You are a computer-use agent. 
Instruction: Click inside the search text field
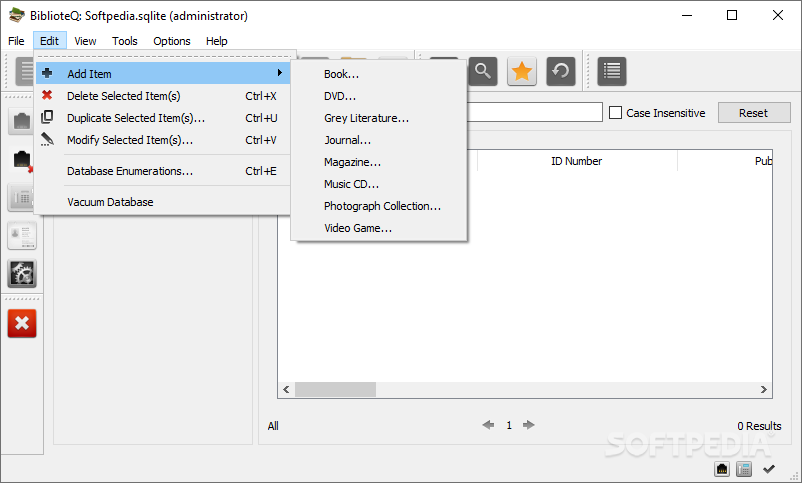(x=534, y=112)
